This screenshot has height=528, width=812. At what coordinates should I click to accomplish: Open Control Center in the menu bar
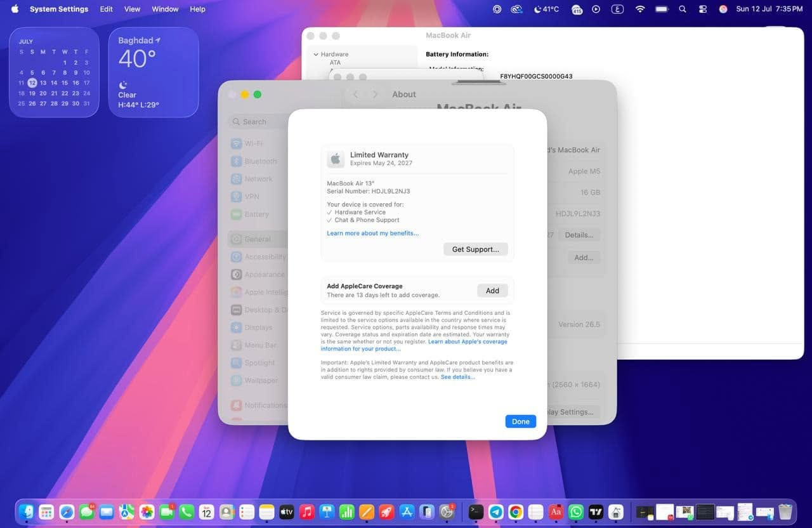702,9
